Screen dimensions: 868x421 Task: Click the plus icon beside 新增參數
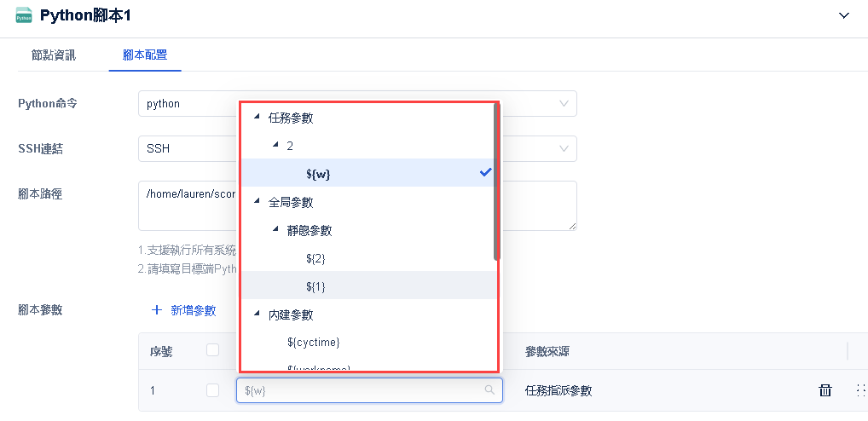click(x=157, y=310)
